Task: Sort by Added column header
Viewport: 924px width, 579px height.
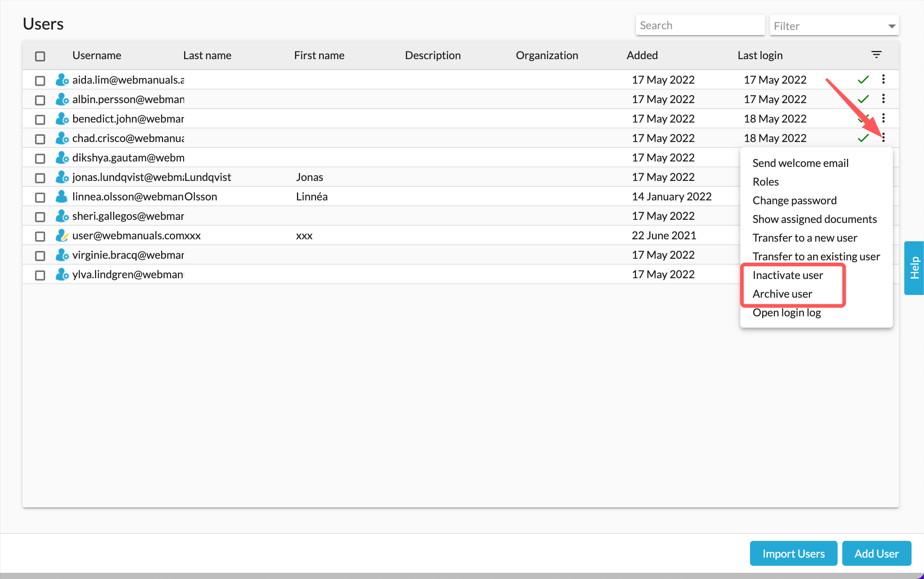Action: point(642,55)
